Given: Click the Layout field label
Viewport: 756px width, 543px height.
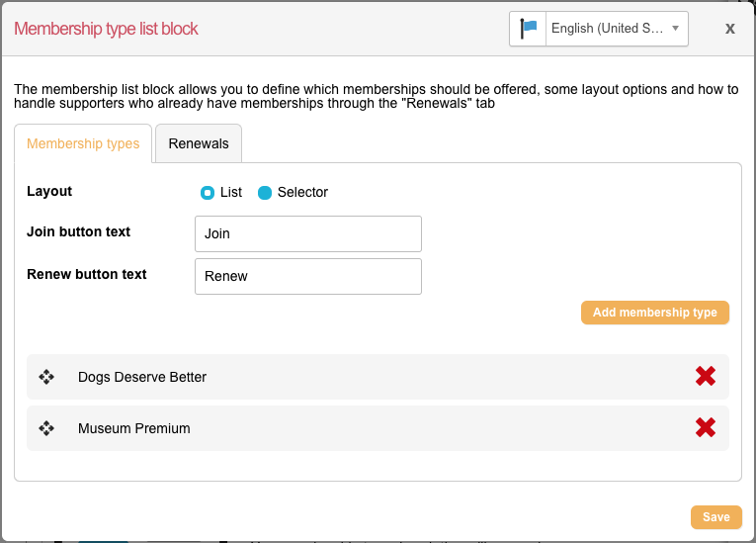Looking at the screenshot, I should click(49, 192).
